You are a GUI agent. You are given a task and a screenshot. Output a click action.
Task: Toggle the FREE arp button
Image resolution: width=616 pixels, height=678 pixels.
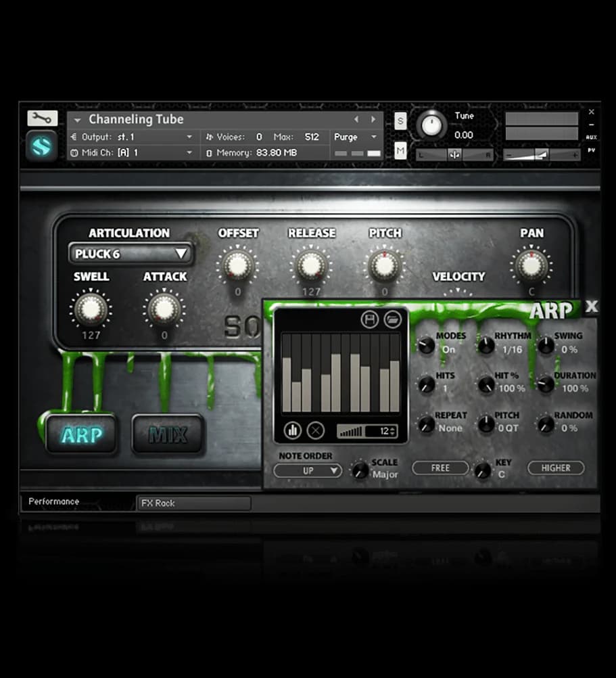click(440, 468)
